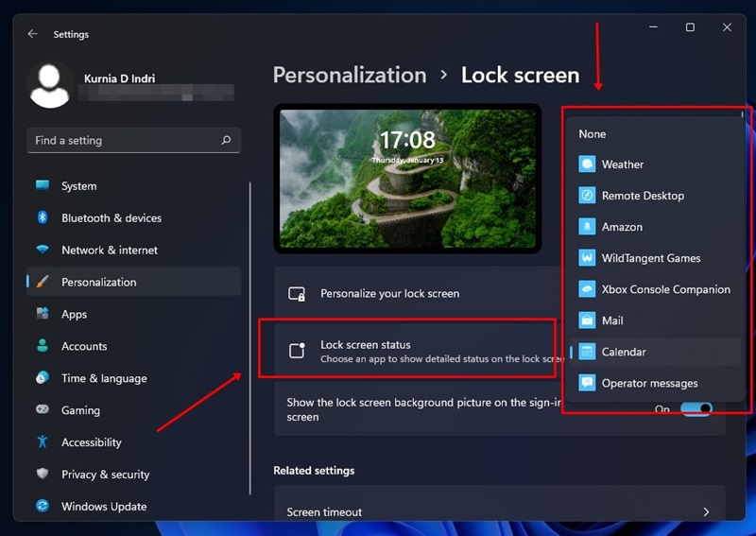Toggle sign-in screen background picture switch
The height and width of the screenshot is (536, 756).
(696, 408)
